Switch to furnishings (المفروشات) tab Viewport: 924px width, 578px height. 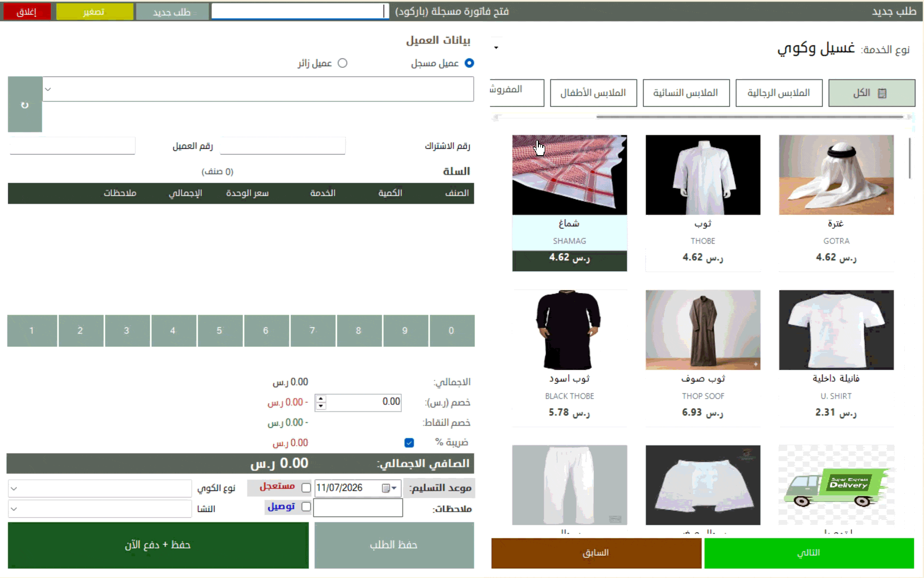[x=517, y=93]
